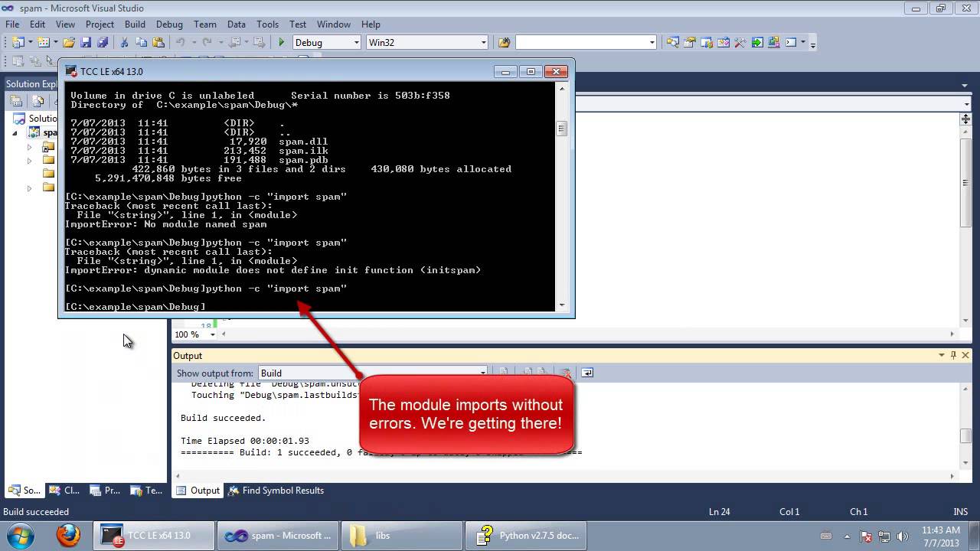Screen dimensions: 980x551
Task: Open the Tools menu
Action: point(267,24)
